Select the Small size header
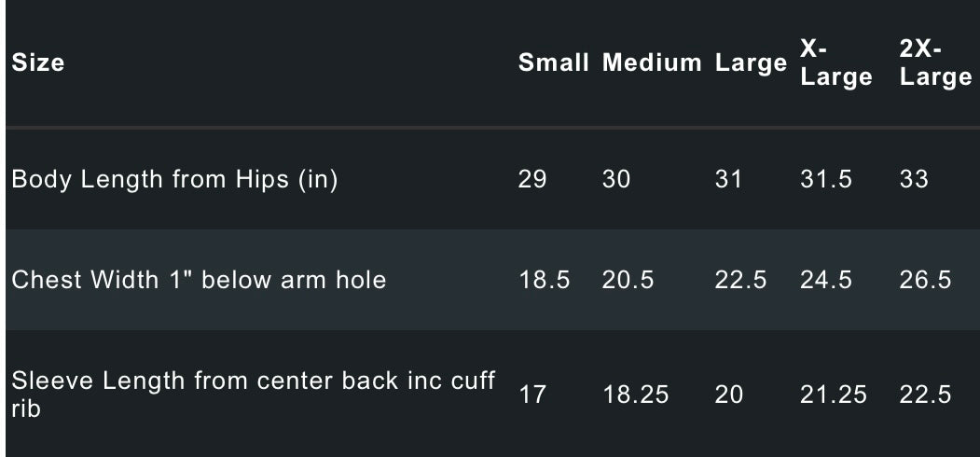Screen dimensions: 980x457 pyautogui.click(x=554, y=63)
